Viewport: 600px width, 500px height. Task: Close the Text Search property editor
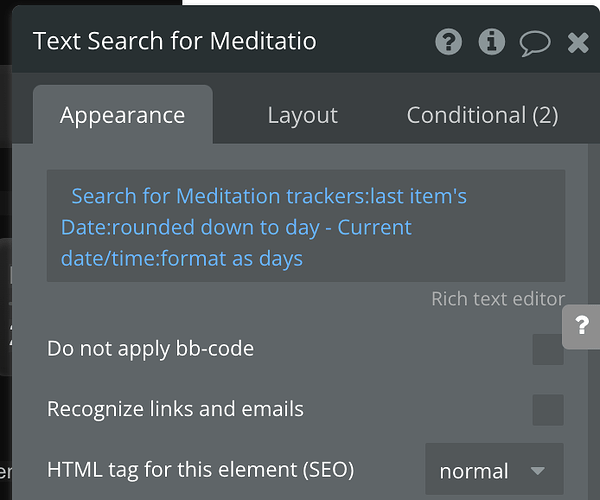(578, 42)
